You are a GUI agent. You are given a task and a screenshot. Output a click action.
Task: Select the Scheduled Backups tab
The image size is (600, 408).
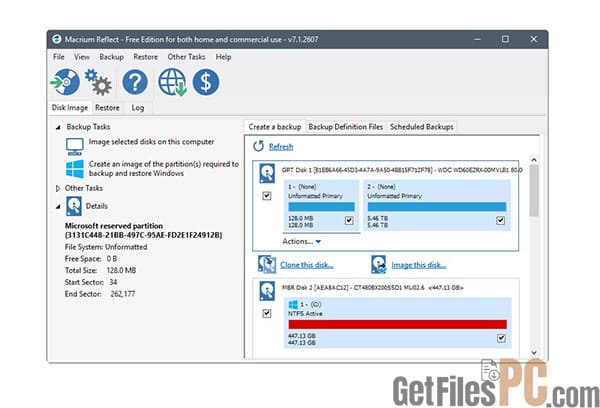click(422, 127)
